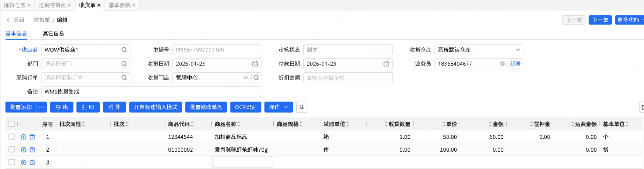Sort by 商品名称 column

(239, 124)
